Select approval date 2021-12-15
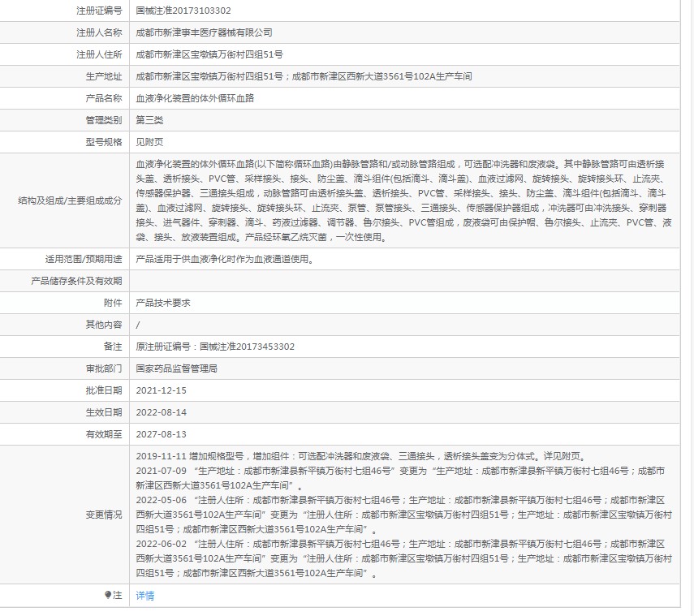The width and height of the screenshot is (694, 616). [161, 390]
